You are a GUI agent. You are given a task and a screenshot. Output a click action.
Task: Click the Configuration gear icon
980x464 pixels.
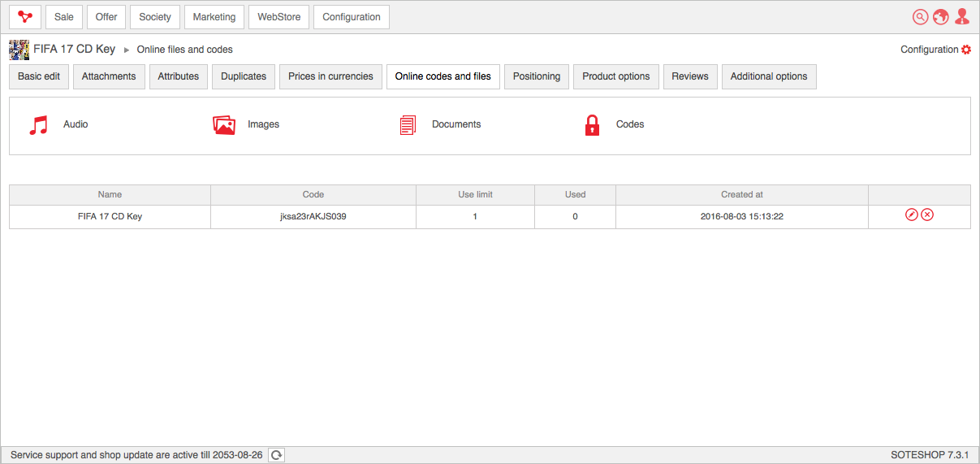coord(966,50)
